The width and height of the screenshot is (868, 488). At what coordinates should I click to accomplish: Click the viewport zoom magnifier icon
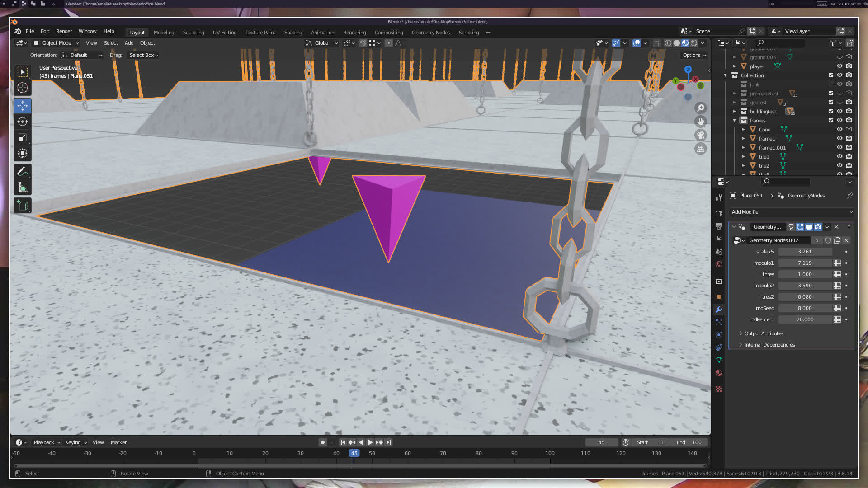[x=701, y=108]
